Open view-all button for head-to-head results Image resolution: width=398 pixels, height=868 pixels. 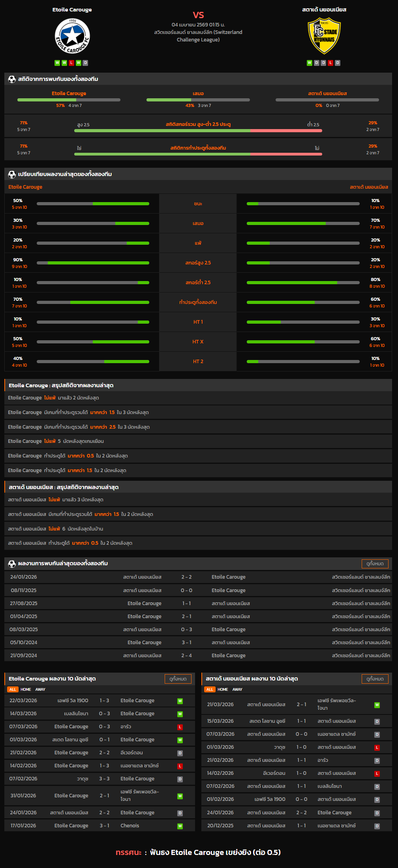[375, 564]
